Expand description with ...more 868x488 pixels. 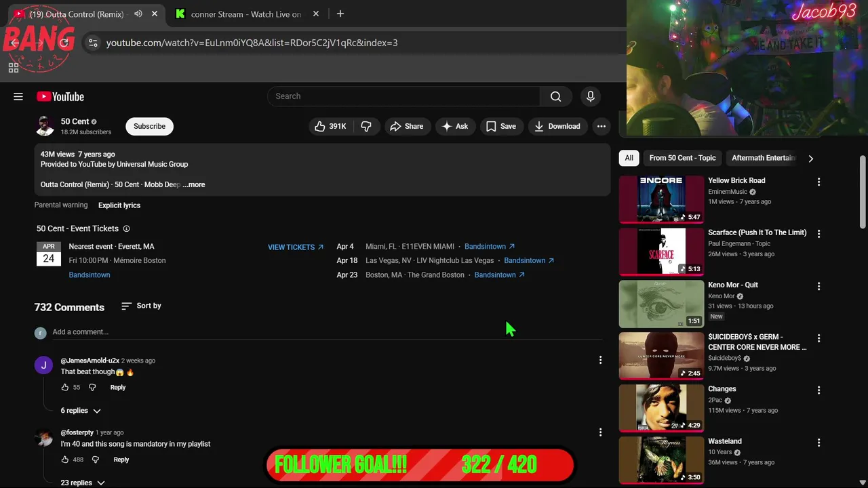pos(194,184)
